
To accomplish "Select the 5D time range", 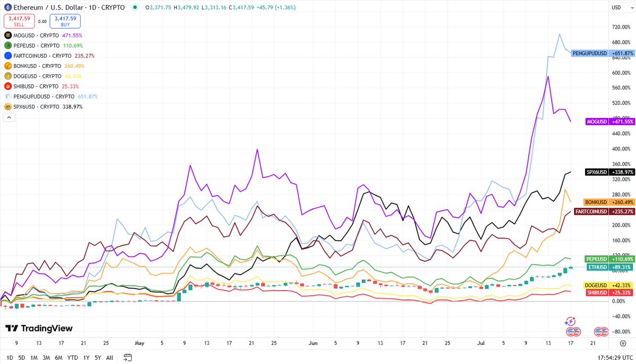I will coord(22,358).
